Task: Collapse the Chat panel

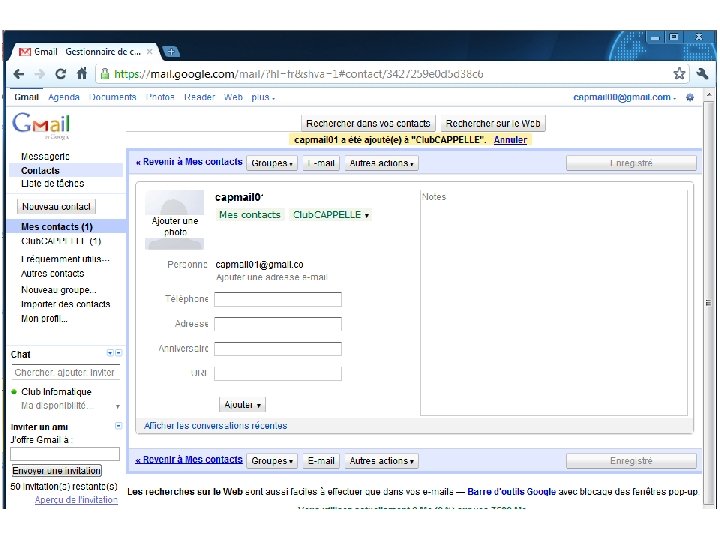Action: pos(118,353)
